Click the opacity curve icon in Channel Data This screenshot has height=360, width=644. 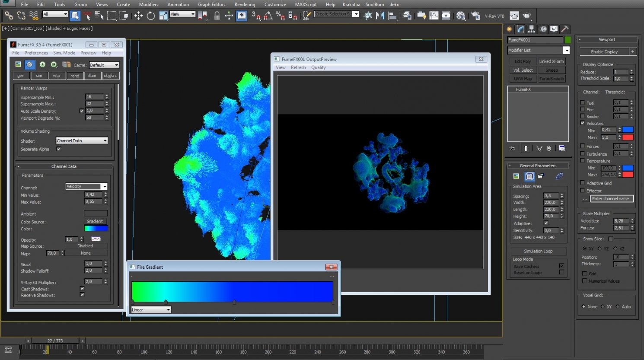pyautogui.click(x=96, y=239)
